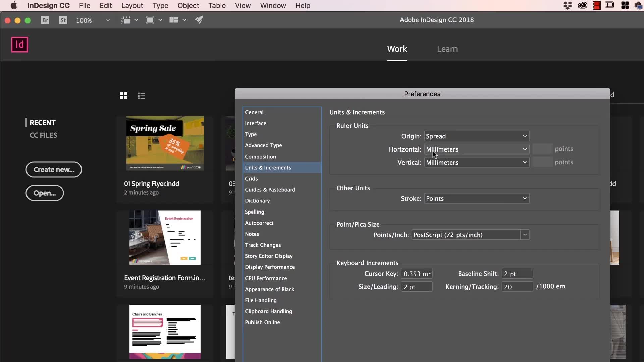This screenshot has height=362, width=644.
Task: Switch to grid view of recent files
Action: coord(124,96)
